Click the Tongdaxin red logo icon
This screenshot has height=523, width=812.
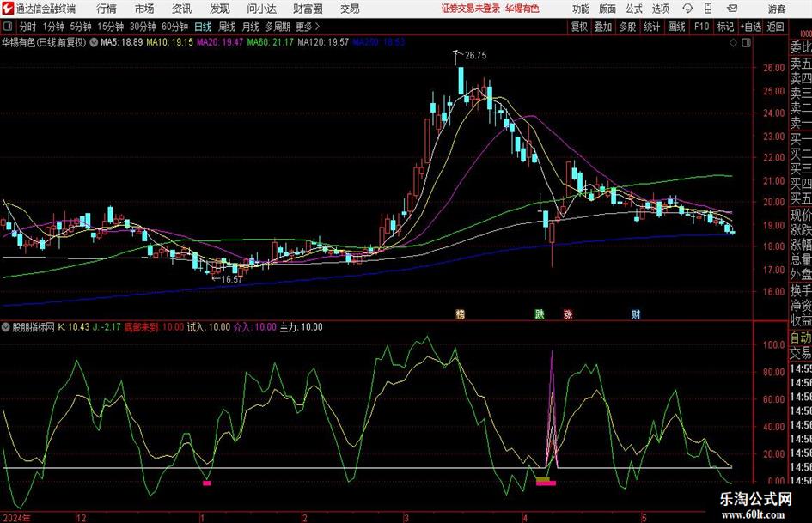coord(8,9)
